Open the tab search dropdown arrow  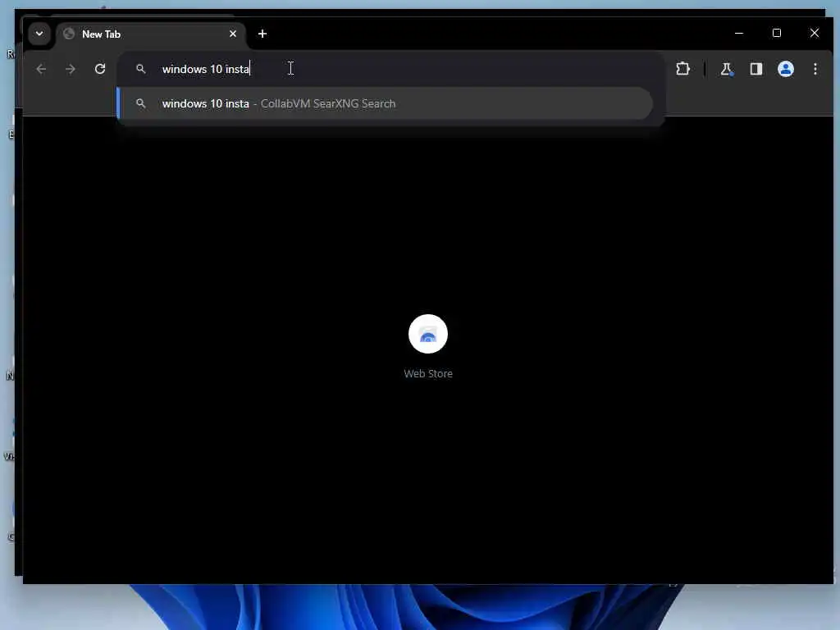39,34
